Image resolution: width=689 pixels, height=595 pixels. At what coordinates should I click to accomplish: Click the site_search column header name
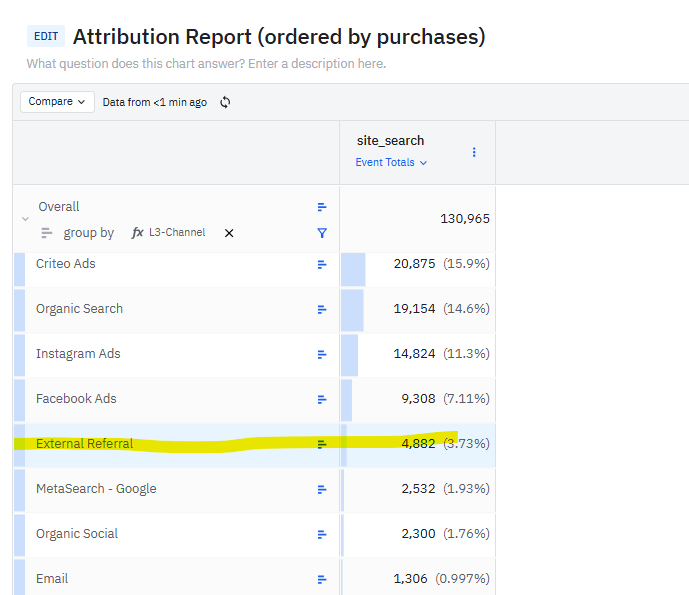point(390,141)
